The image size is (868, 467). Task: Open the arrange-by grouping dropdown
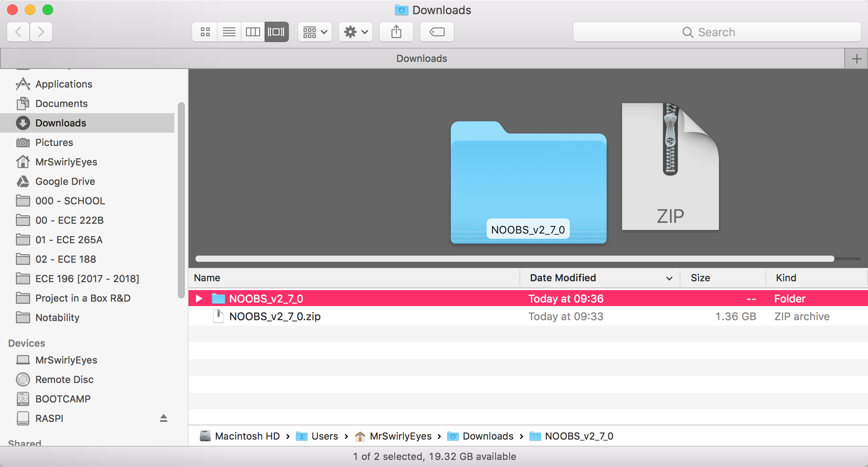click(315, 32)
